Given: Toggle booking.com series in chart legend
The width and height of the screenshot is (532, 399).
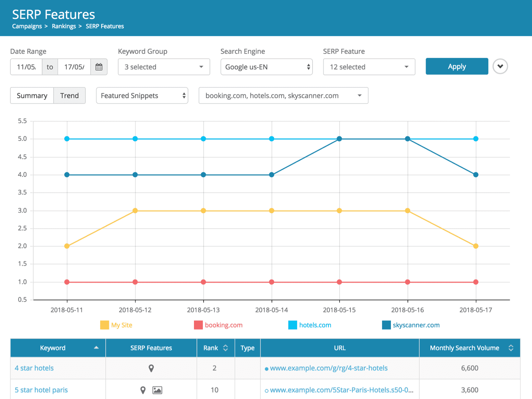Looking at the screenshot, I should tap(218, 325).
